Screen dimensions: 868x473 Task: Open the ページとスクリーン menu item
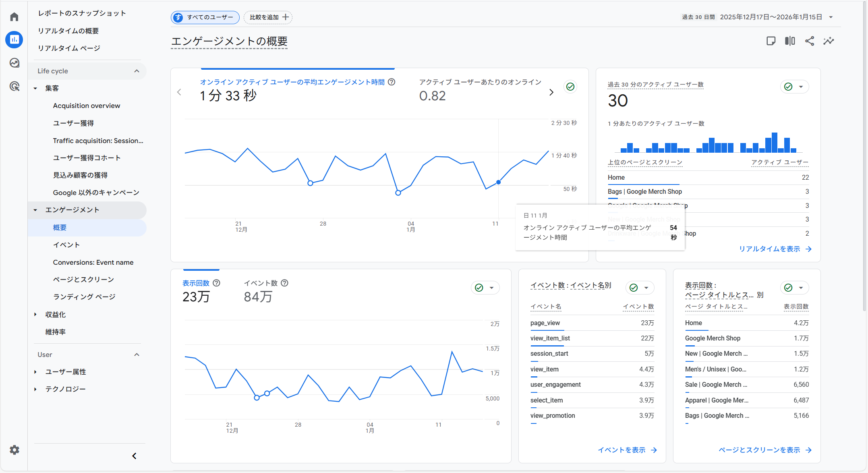click(83, 279)
